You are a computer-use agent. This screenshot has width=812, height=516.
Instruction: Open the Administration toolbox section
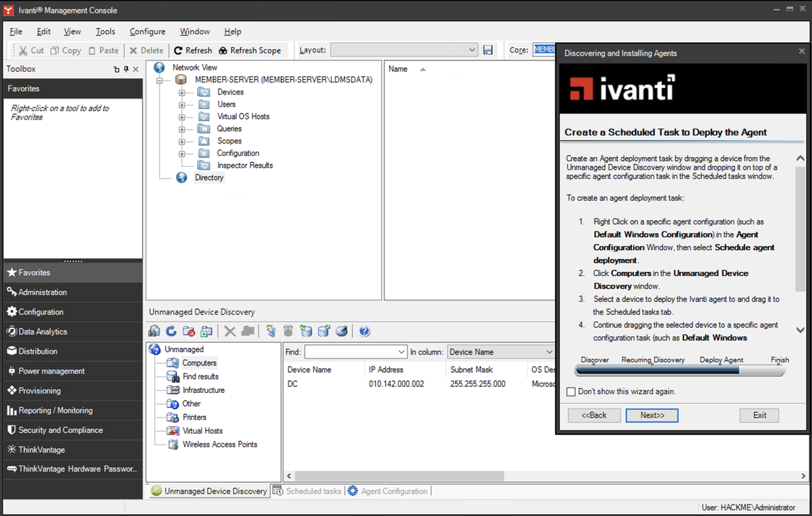pos(73,292)
